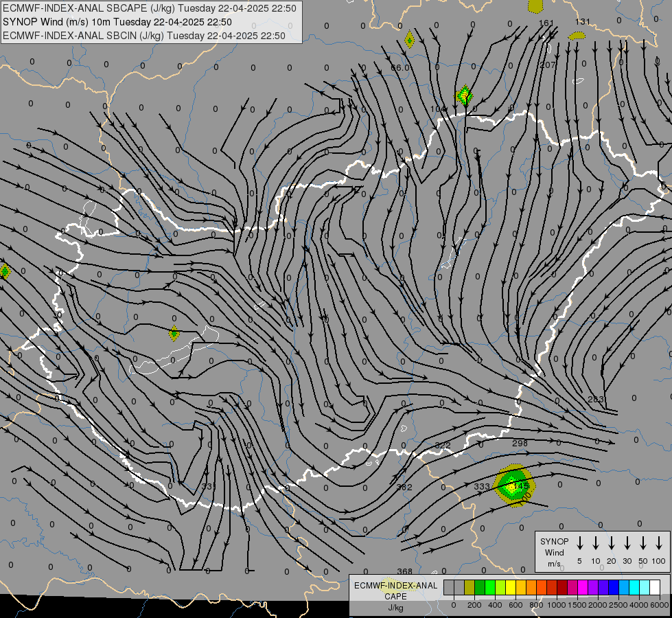672x618 pixels.
Task: Click the map value 207
Action: [548, 65]
